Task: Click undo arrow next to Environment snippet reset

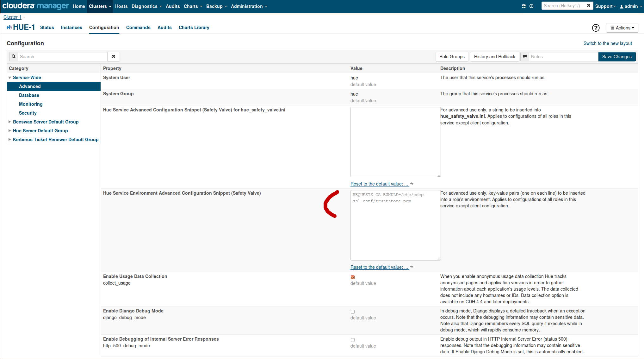Action: pos(412,267)
